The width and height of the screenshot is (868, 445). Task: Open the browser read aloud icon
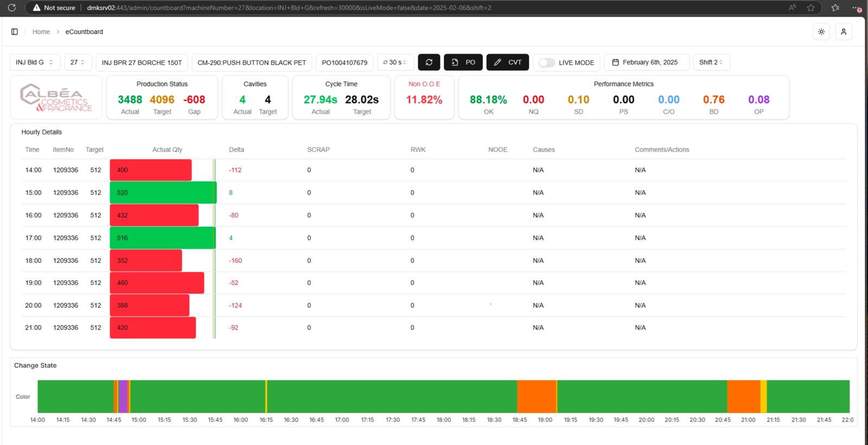(792, 8)
